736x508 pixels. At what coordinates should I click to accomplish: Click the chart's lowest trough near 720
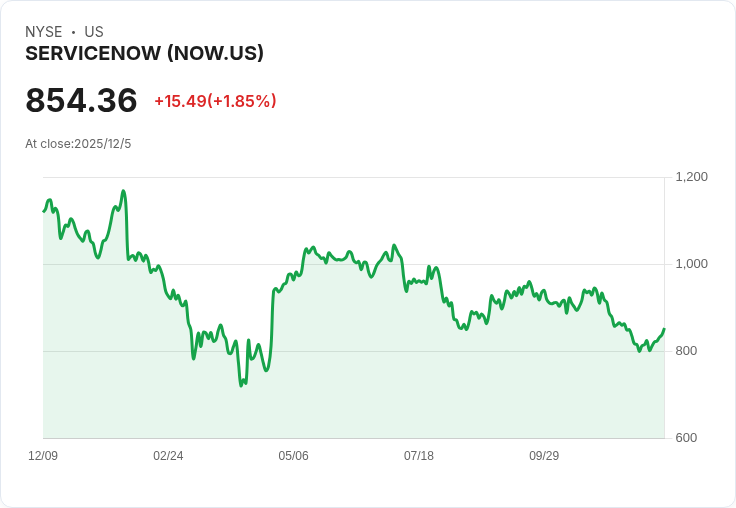241,385
